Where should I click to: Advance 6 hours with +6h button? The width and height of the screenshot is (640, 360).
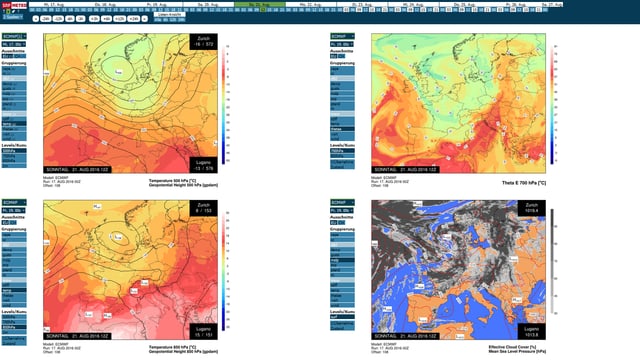pos(106,19)
